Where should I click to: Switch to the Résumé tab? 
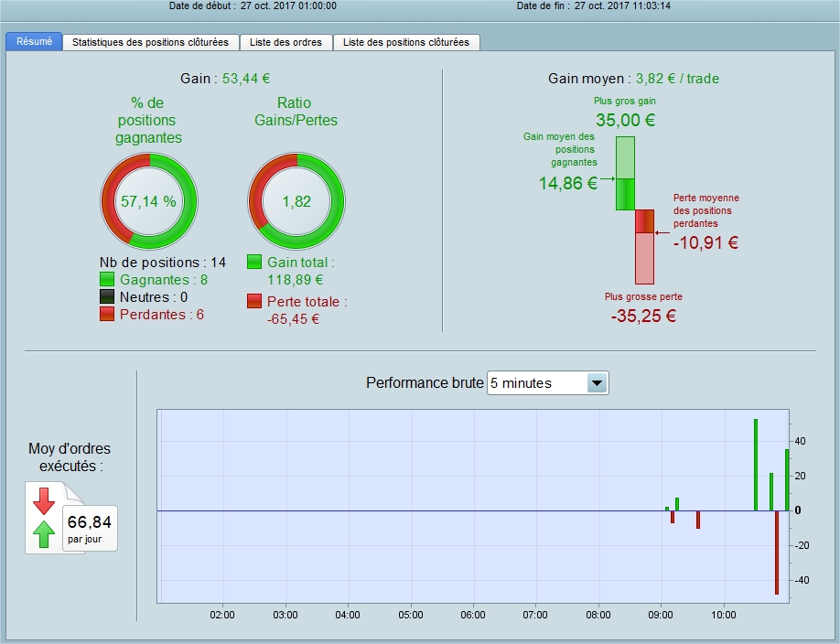[x=34, y=42]
